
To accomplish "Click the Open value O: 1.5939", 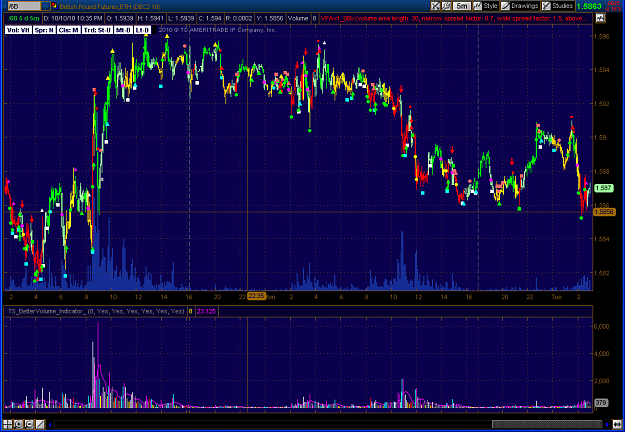I will tap(120, 18).
